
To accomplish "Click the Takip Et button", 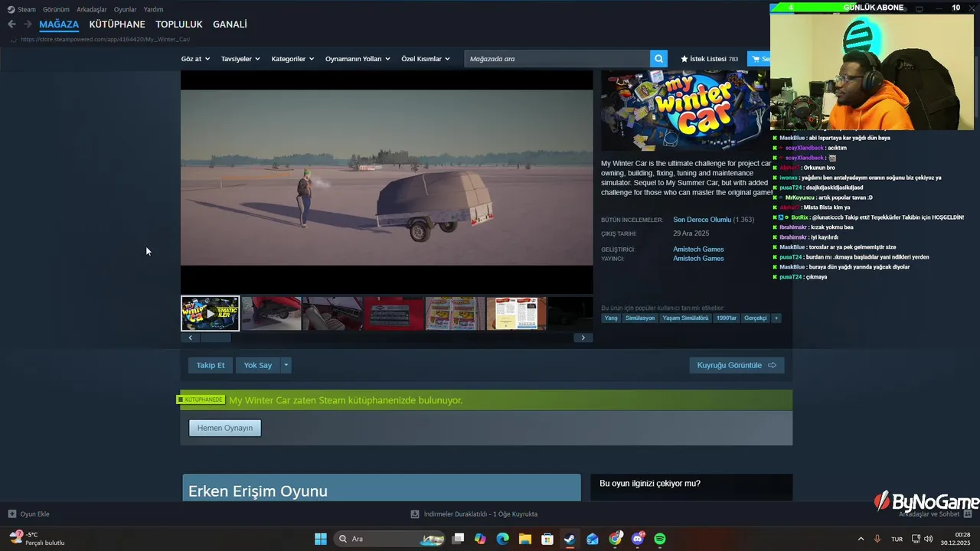I will coord(211,365).
